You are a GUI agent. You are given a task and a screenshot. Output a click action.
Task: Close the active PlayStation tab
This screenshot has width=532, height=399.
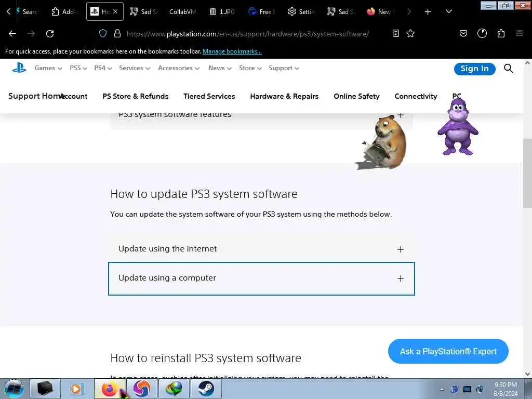click(x=115, y=11)
